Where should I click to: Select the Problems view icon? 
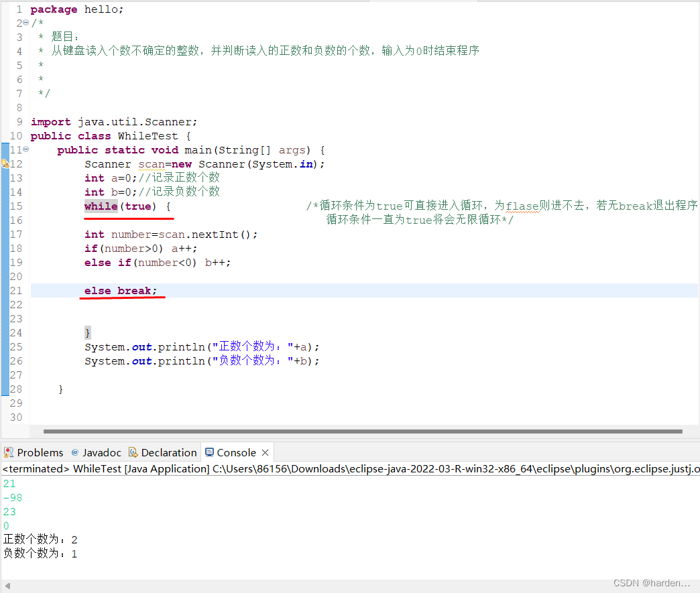tap(8, 452)
